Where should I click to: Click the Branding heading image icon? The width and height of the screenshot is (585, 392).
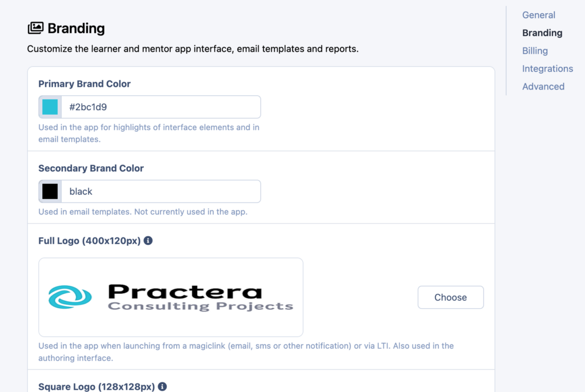pos(35,28)
